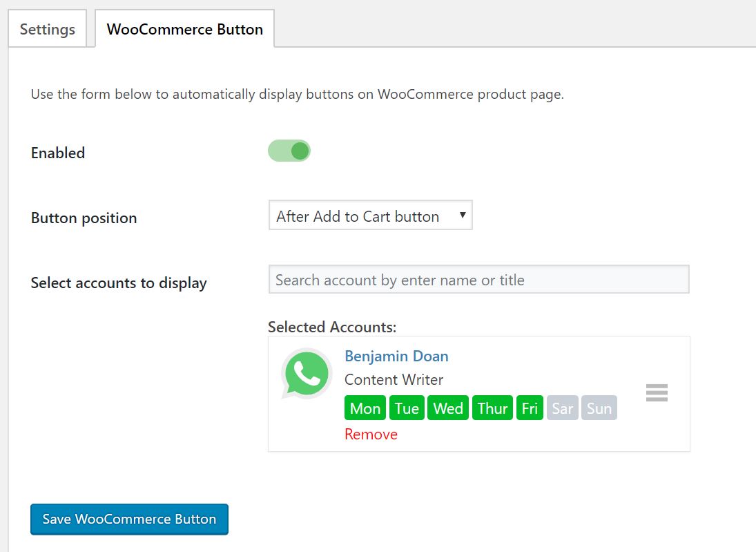Click the Fri availability badge

[x=530, y=408]
